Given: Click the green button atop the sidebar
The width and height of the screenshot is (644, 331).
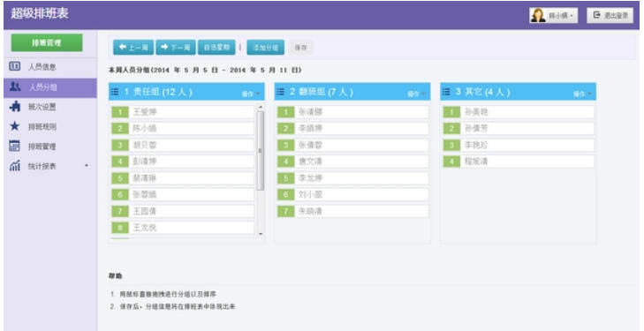Looking at the screenshot, I should click(x=47, y=42).
